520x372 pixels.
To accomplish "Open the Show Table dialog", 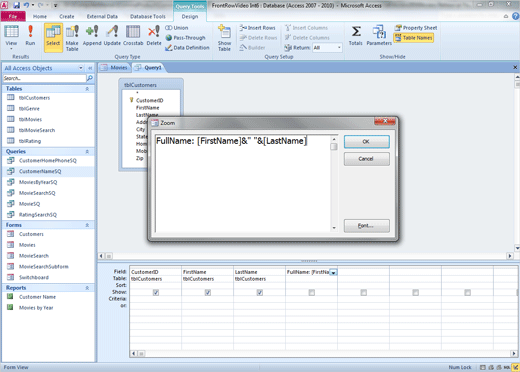I will (x=224, y=38).
